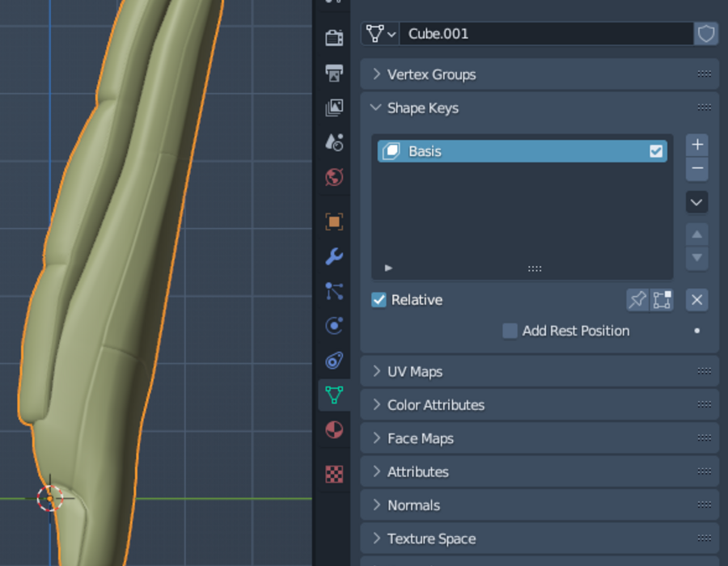The image size is (728, 566).
Task: Open the Object Data mesh tab
Action: pos(334,395)
